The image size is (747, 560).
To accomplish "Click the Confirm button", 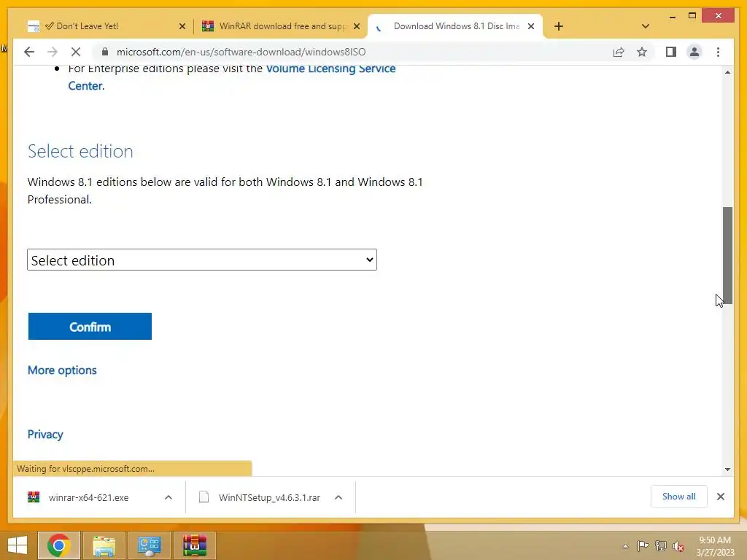I will [90, 326].
